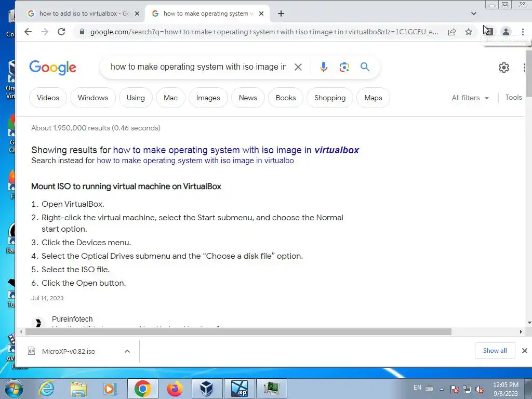Filter results by Windows

(x=92, y=98)
